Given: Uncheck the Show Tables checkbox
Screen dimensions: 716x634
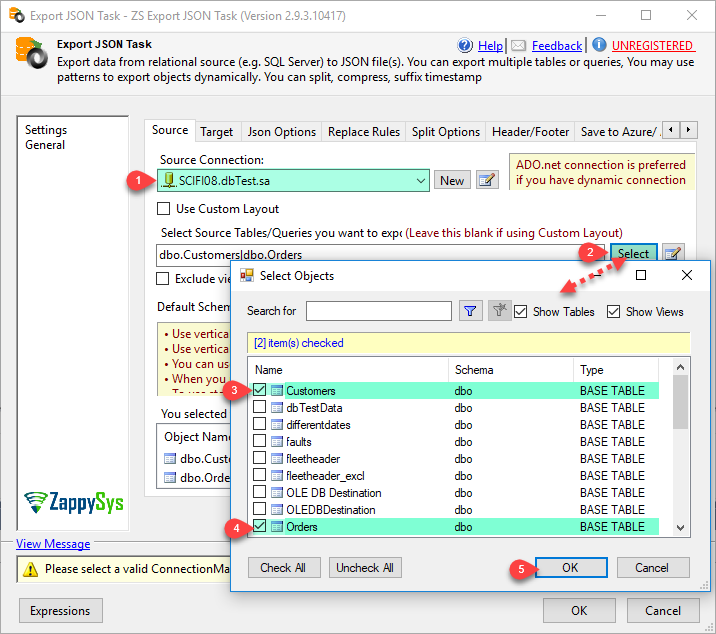Looking at the screenshot, I should click(521, 312).
